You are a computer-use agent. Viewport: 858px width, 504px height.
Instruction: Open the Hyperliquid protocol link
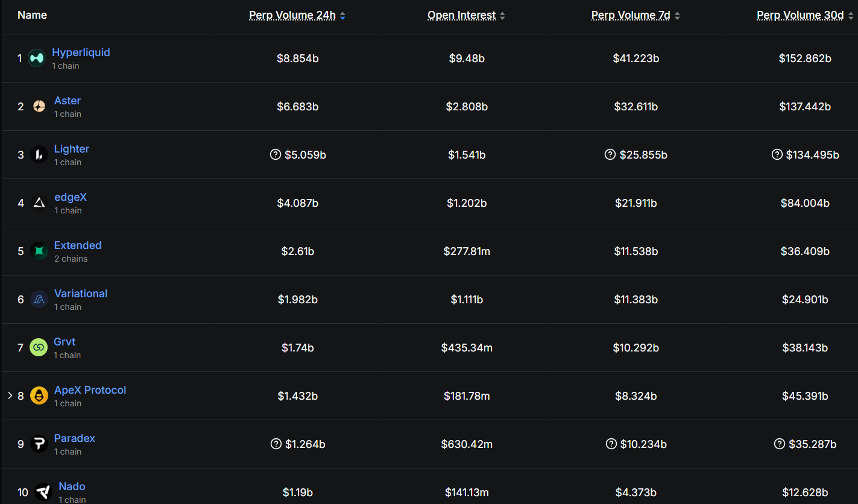(x=81, y=52)
